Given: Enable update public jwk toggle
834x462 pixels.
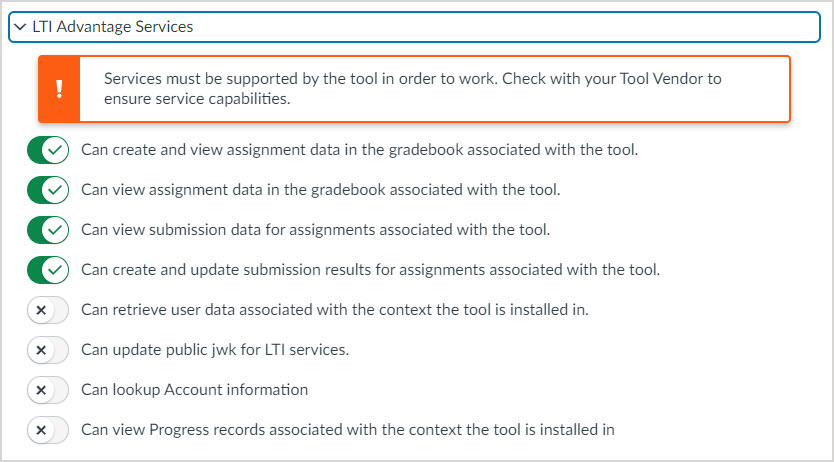Looking at the screenshot, I should tap(48, 350).
